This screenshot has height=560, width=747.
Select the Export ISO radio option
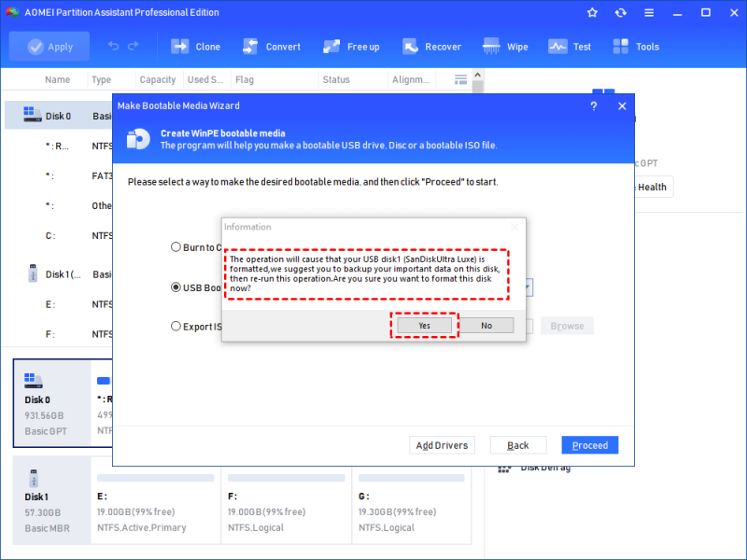(176, 326)
